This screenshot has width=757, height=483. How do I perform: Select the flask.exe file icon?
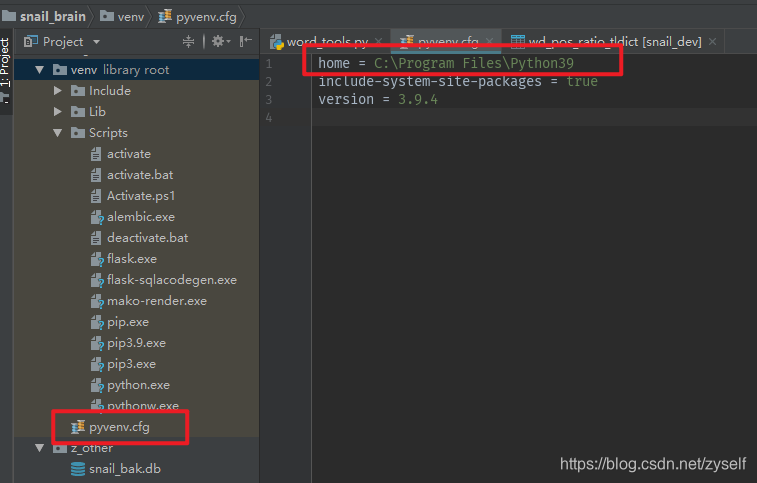point(97,259)
